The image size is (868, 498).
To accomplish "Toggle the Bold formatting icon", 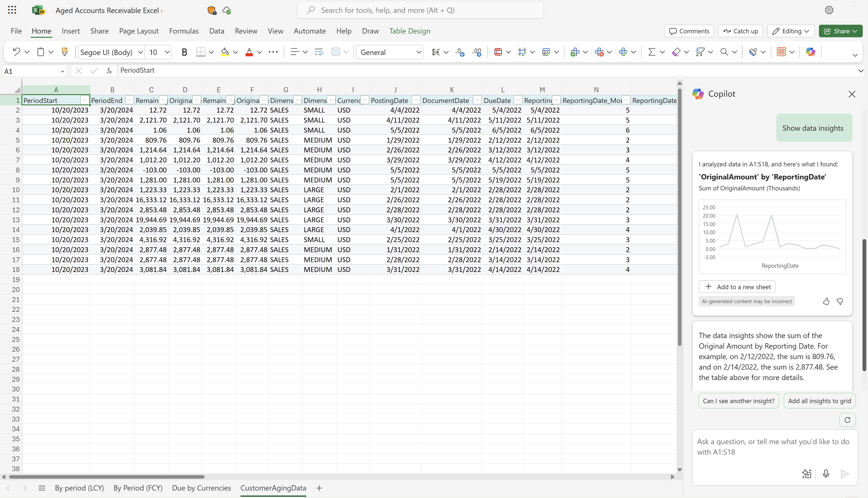I will coord(184,52).
